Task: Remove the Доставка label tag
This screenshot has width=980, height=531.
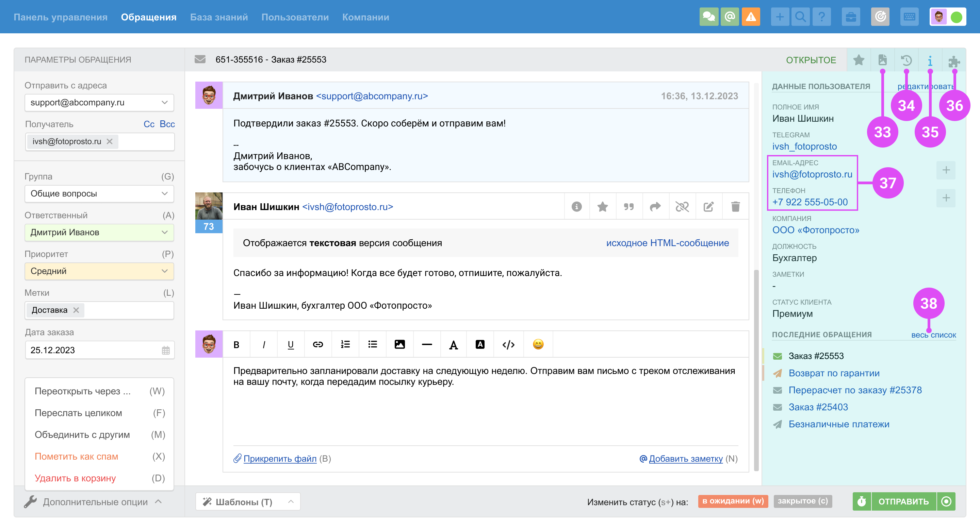Action: pyautogui.click(x=76, y=310)
